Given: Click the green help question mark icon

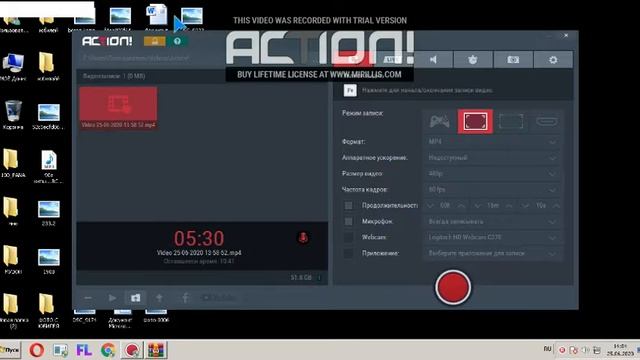Looking at the screenshot, I should point(177,41).
